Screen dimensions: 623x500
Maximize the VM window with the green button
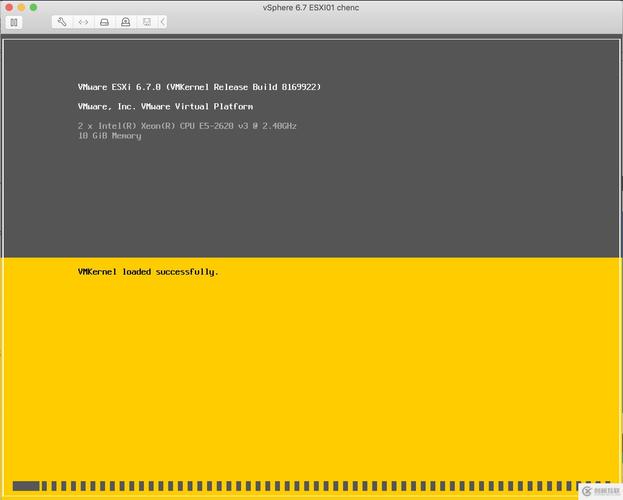34,6
